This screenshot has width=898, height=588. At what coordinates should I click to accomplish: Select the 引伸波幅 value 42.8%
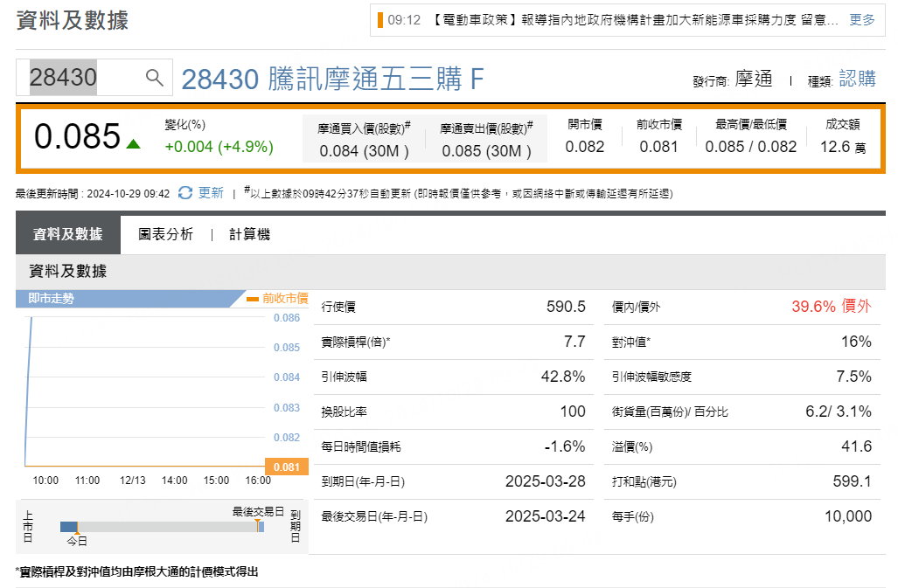pos(563,377)
